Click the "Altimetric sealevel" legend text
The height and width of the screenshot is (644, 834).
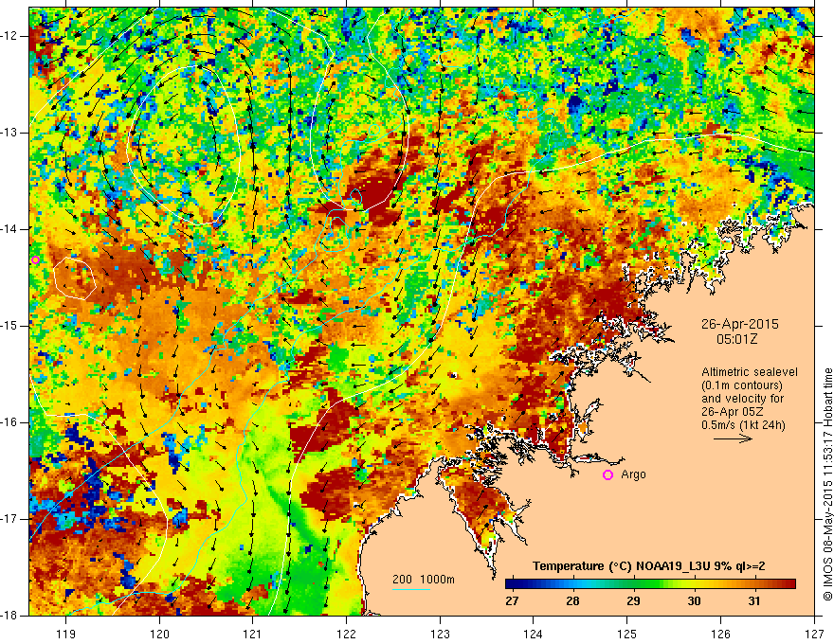point(750,372)
